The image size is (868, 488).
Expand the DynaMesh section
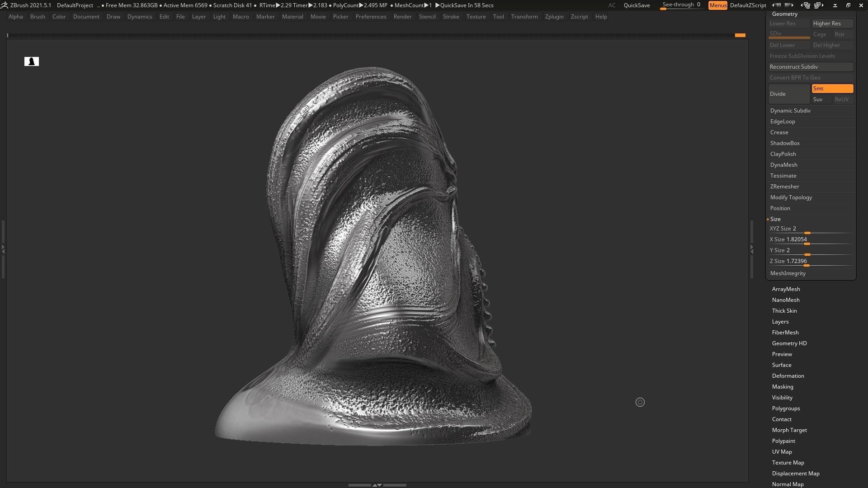coord(783,165)
